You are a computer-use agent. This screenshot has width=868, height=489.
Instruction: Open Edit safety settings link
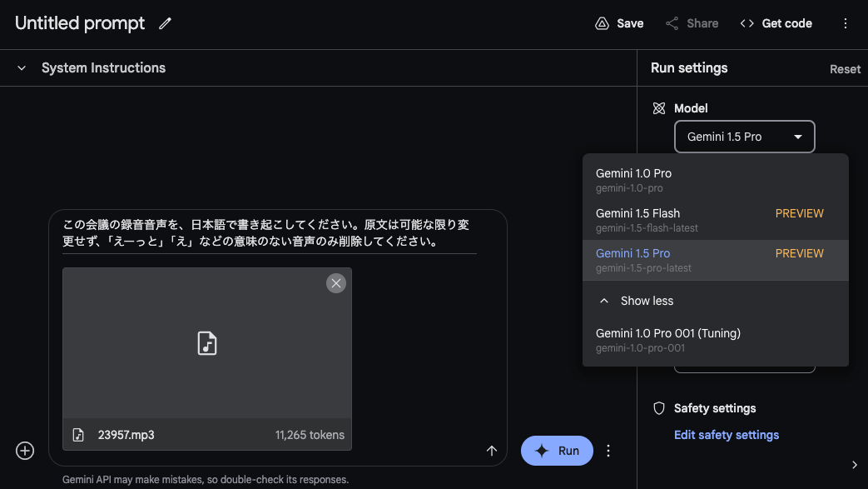(x=726, y=435)
